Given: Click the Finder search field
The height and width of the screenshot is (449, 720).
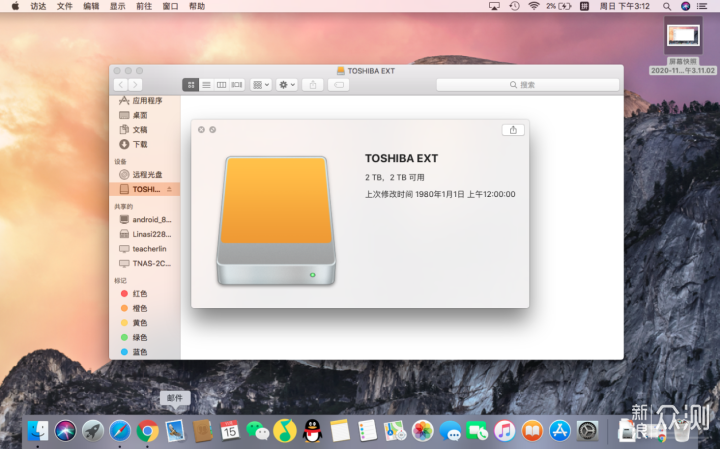Looking at the screenshot, I should (x=528, y=84).
